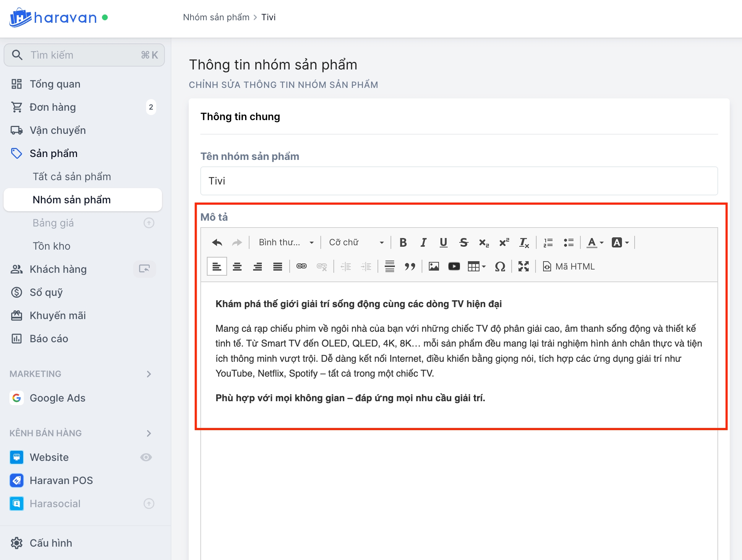The image size is (742, 560).
Task: Click the insert link icon
Action: tap(301, 267)
